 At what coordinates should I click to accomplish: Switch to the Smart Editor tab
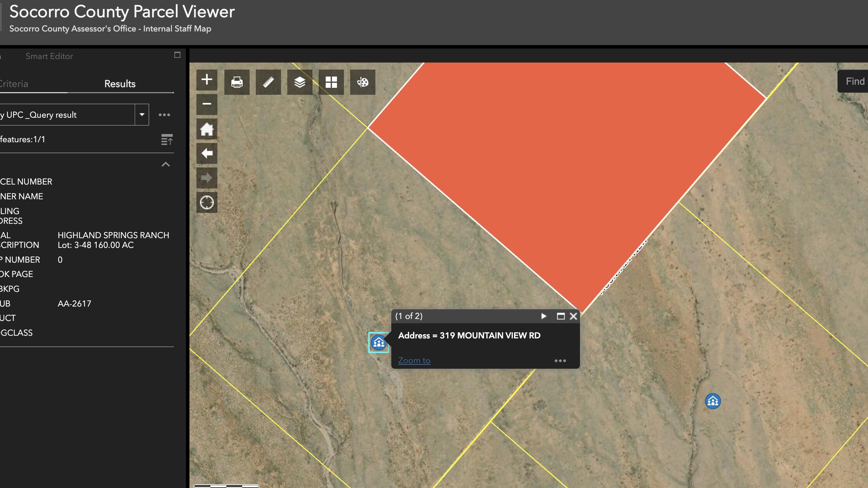point(49,56)
